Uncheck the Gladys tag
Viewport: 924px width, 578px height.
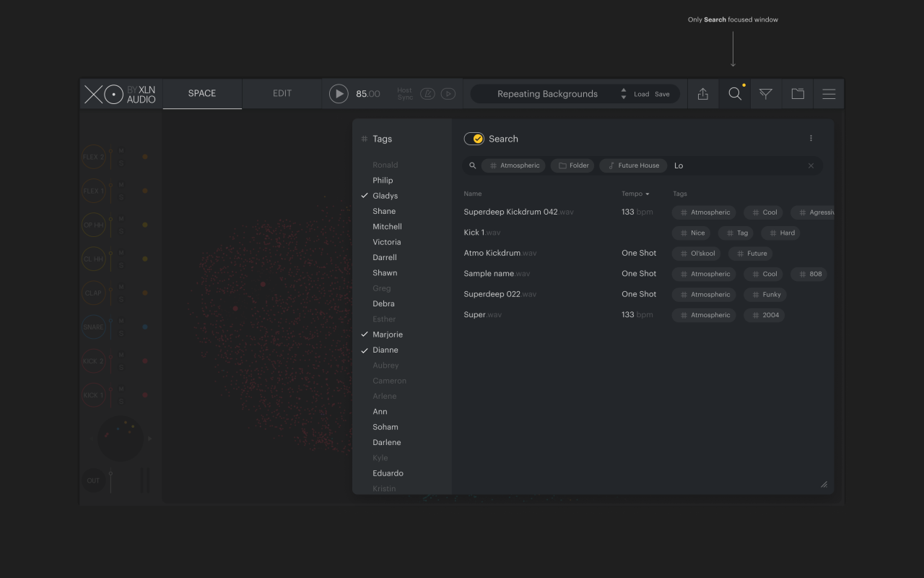click(385, 196)
